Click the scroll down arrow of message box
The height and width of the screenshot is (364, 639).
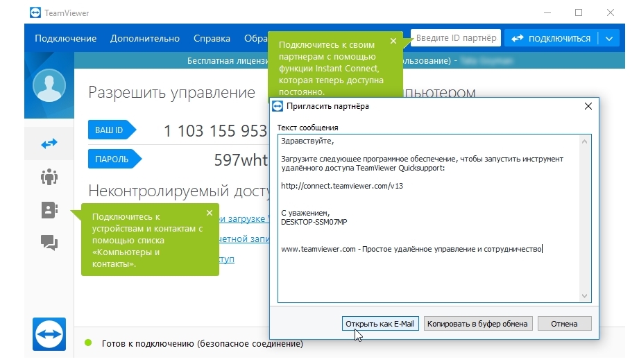click(x=584, y=296)
